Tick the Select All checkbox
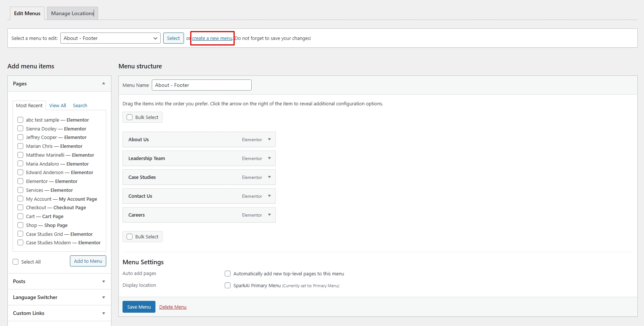The height and width of the screenshot is (326, 644). tap(16, 262)
